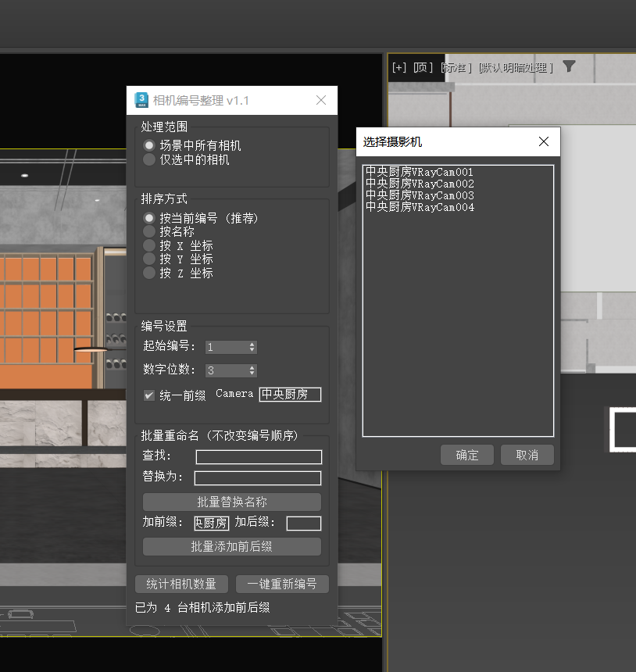Viewport: 636px width, 672px height.
Task: Close the 选择摄影机 dialog
Action: (544, 141)
